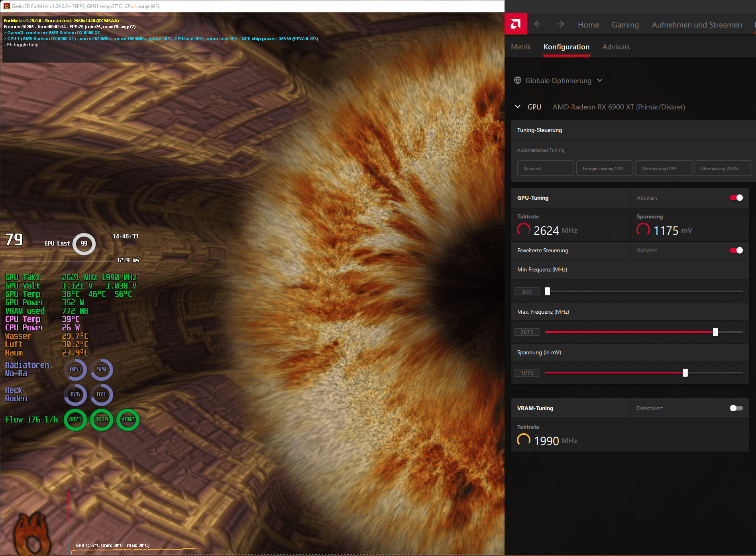This screenshot has height=556, width=756.
Task: Click the green 4823 pump gauge
Action: click(x=75, y=420)
